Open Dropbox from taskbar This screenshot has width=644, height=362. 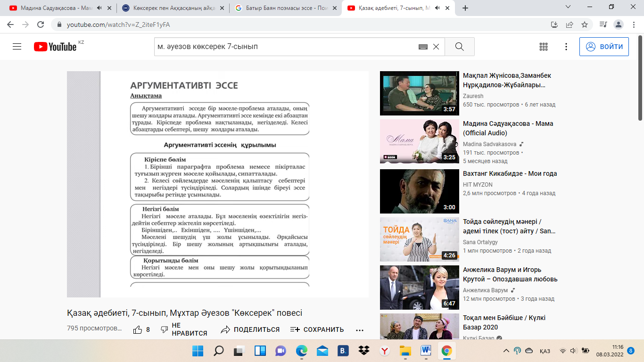[x=363, y=351]
